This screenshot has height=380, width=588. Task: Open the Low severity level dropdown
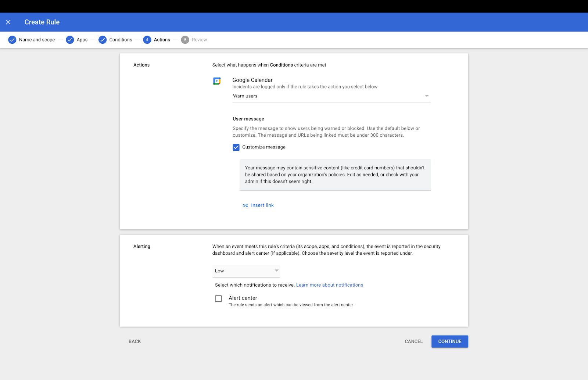[246, 271]
